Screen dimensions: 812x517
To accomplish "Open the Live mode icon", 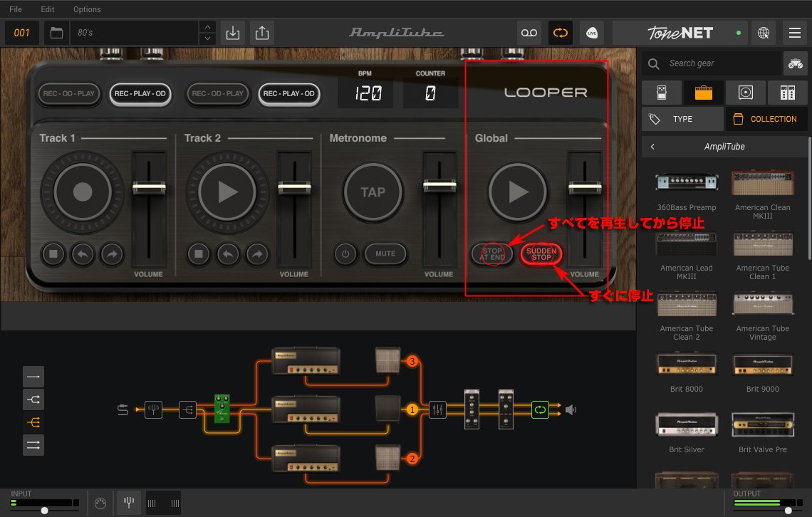I will tap(591, 33).
